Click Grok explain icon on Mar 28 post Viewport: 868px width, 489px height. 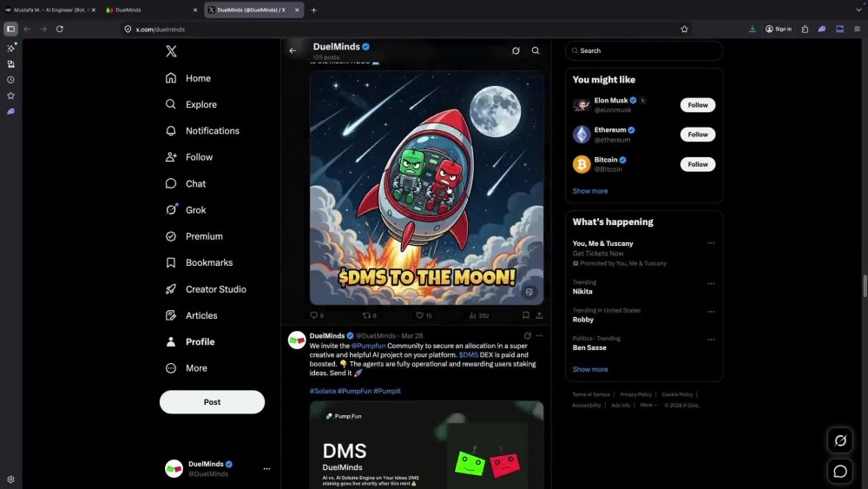(x=527, y=335)
